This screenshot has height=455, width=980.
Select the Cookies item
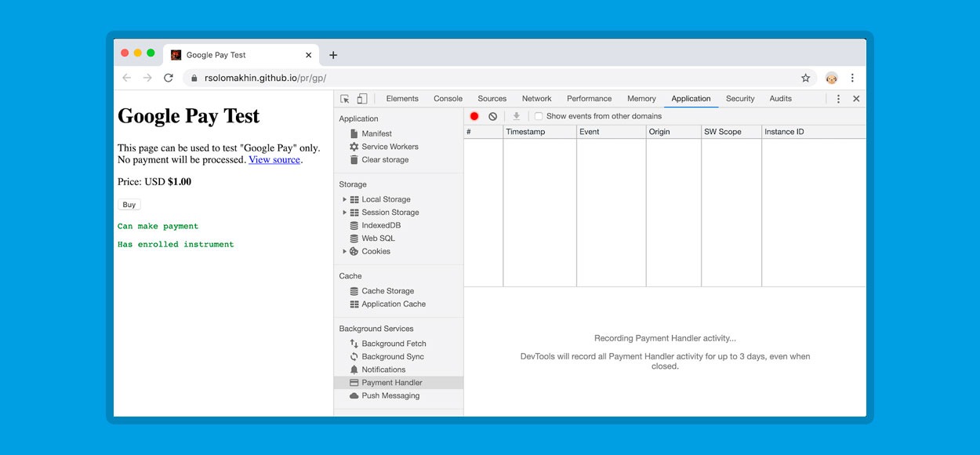[376, 252]
